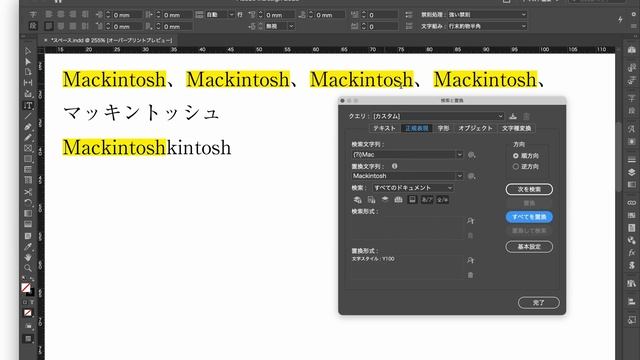Open the 自動 dropdown in the control panel
The image size is (640, 360).
[x=220, y=15]
